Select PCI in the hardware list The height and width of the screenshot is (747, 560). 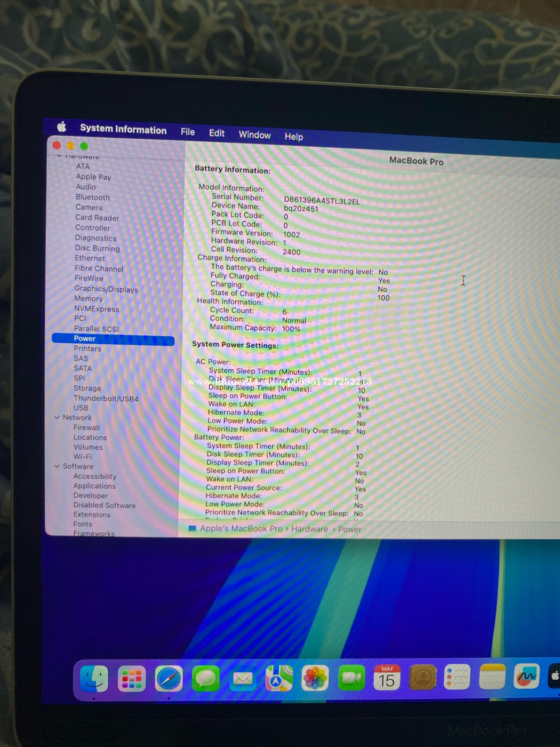point(80,319)
